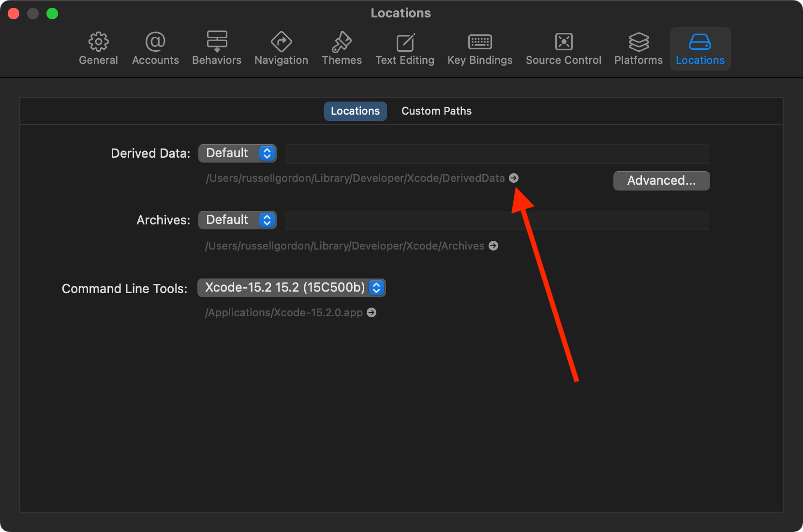Open the Derived Data location dropdown
803x532 pixels.
pyautogui.click(x=237, y=153)
